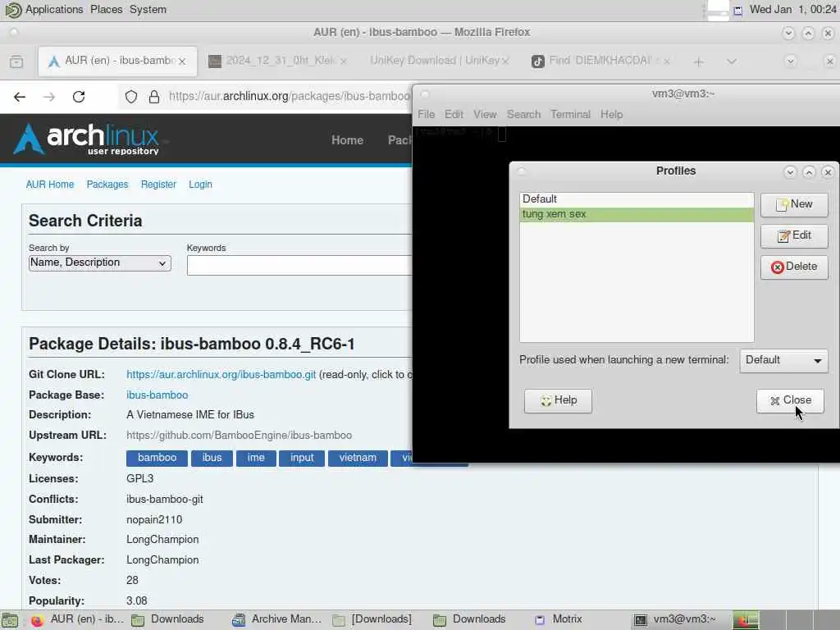Select the Default profile row
Screen dimensions: 840x630
coord(637,199)
